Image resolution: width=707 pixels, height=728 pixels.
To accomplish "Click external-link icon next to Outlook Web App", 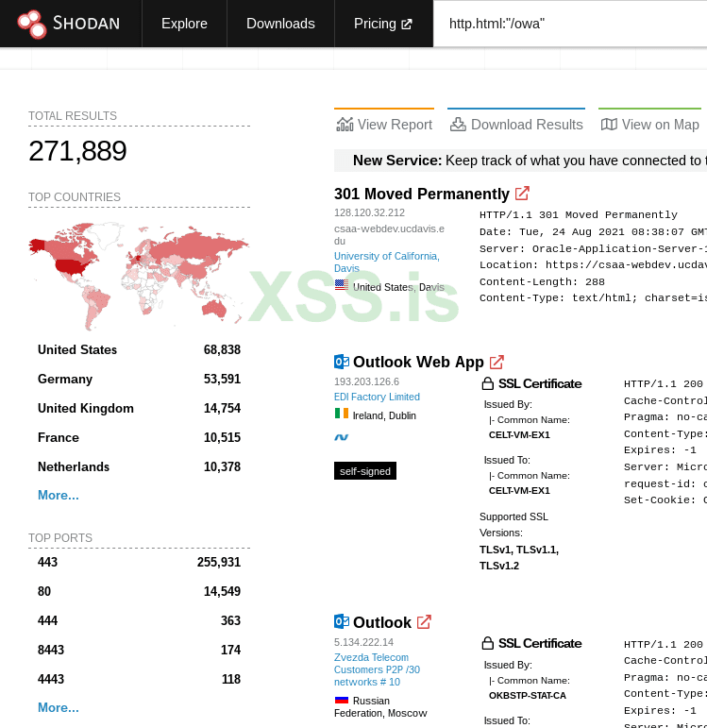I will [x=497, y=363].
